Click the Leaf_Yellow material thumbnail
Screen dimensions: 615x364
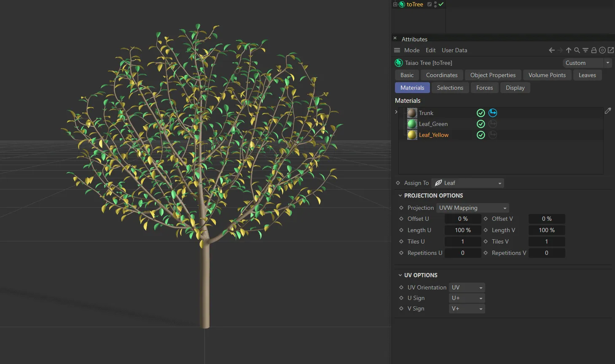(x=411, y=135)
